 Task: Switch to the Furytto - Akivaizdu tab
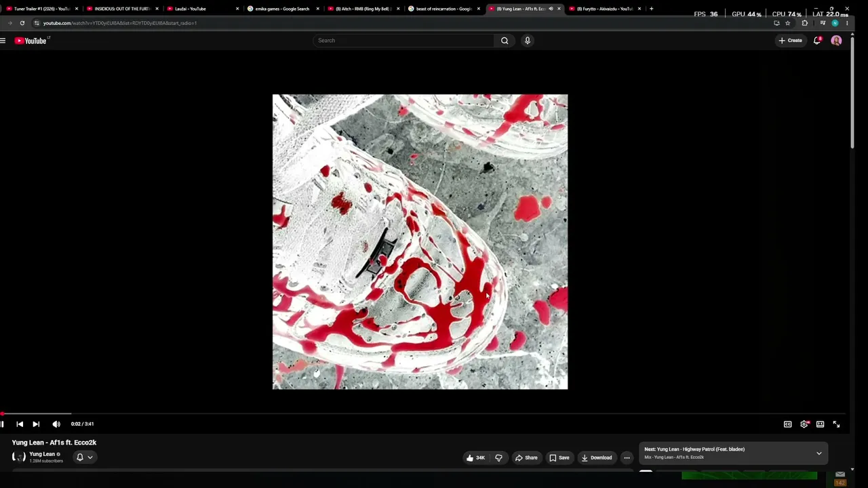coord(605,9)
